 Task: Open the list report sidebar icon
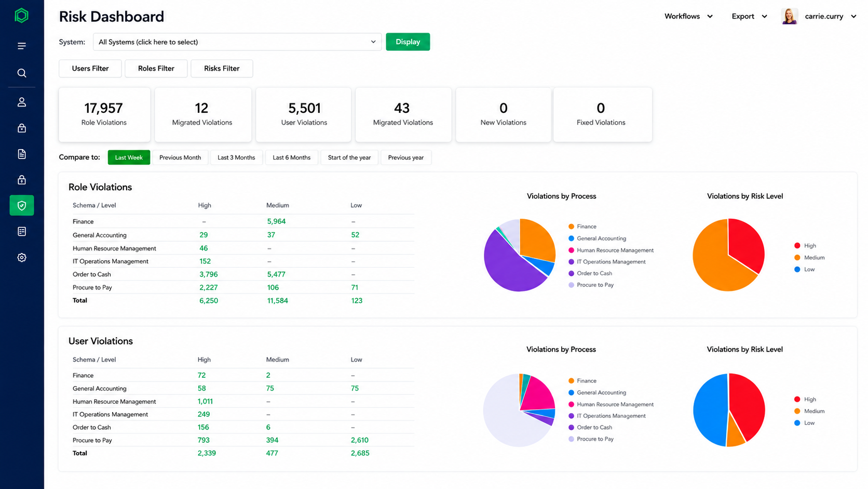(x=22, y=231)
